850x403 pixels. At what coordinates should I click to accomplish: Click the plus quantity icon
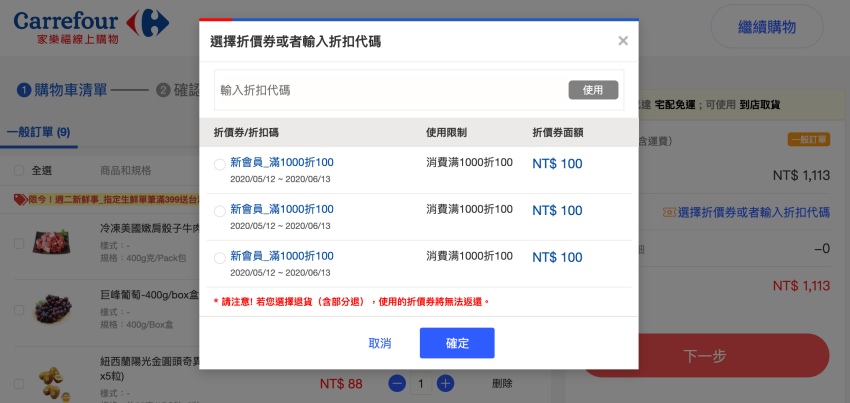tap(446, 383)
